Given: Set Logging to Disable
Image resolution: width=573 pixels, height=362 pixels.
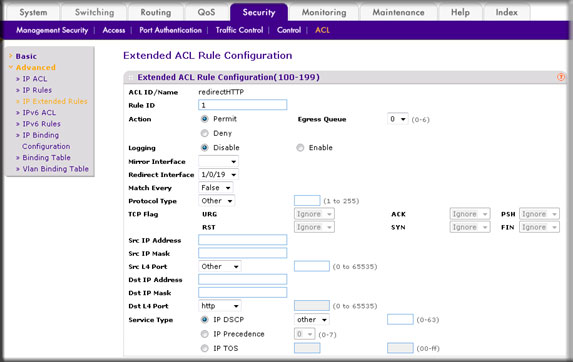Looking at the screenshot, I should point(205,148).
